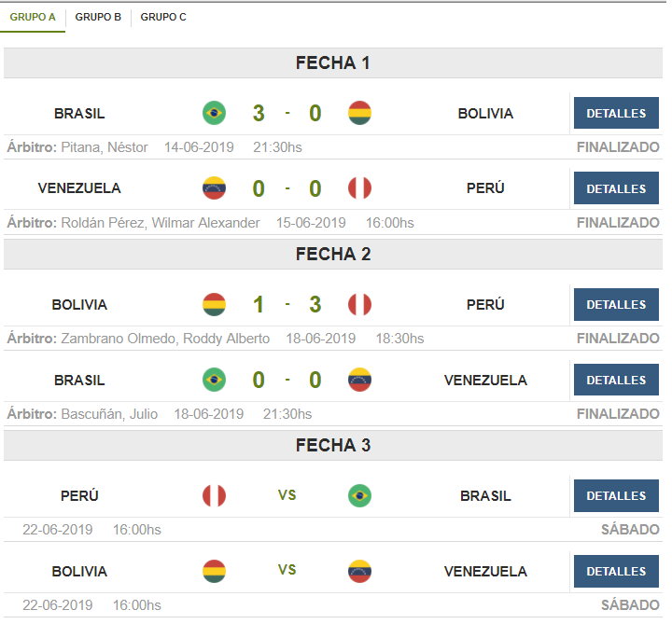Click Bolivia flag icon in Fecha 1

click(359, 113)
